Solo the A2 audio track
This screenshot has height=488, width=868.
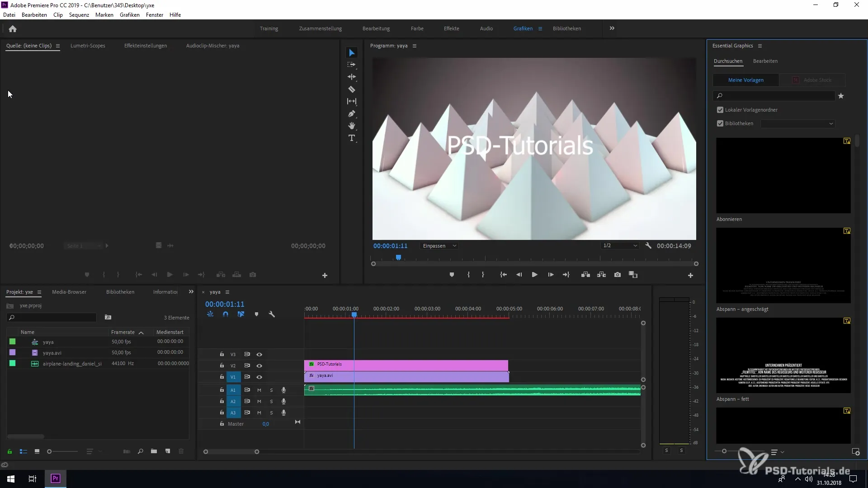(271, 401)
